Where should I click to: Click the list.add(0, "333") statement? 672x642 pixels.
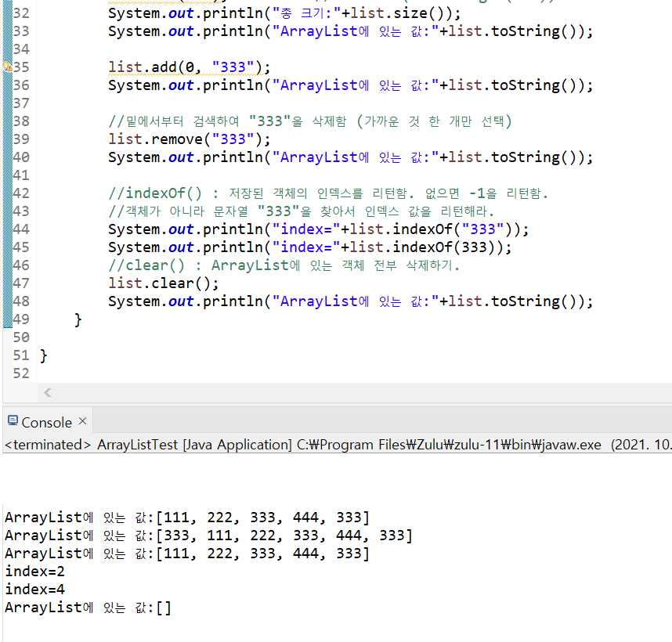[x=189, y=67]
